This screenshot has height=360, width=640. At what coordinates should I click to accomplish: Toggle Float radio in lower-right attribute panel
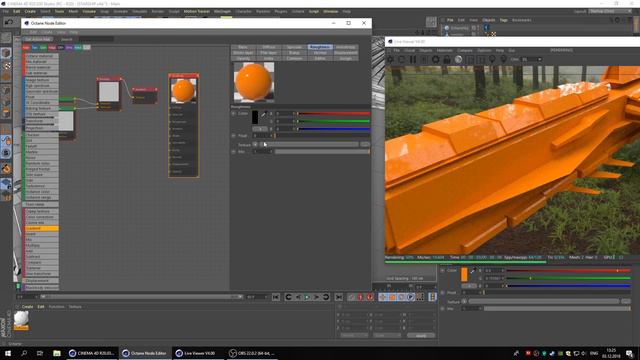[442, 293]
